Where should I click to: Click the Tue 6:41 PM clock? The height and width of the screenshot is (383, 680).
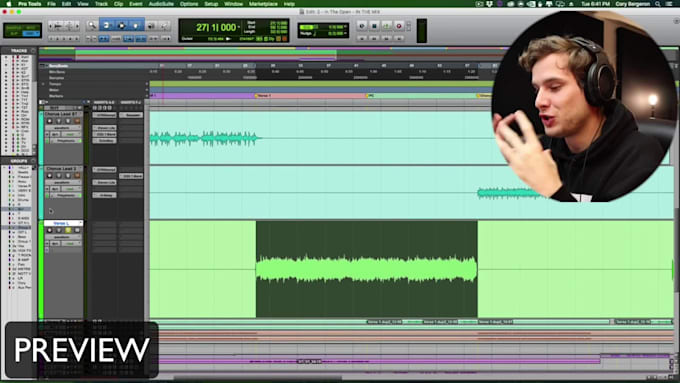point(595,4)
